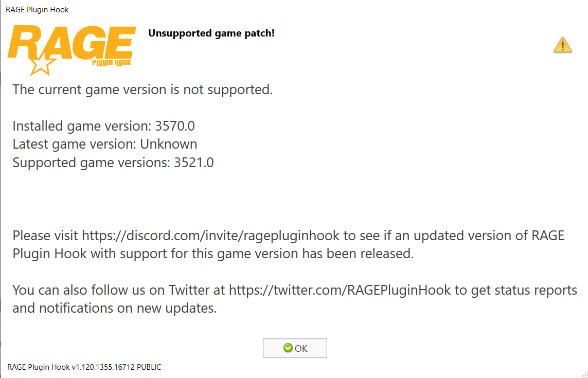The width and height of the screenshot is (588, 378).
Task: Click the small 'Plugin Hook' text in logo
Action: 112,62
